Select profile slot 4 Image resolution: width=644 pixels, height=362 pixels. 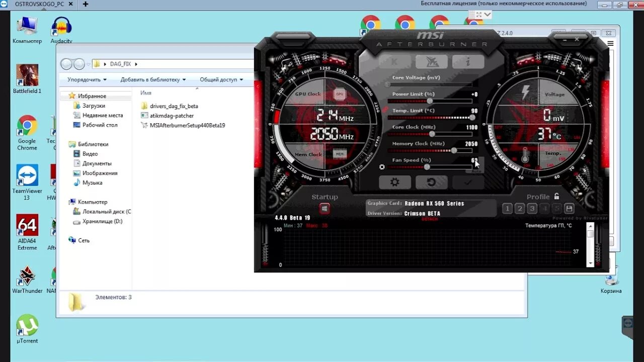(544, 209)
